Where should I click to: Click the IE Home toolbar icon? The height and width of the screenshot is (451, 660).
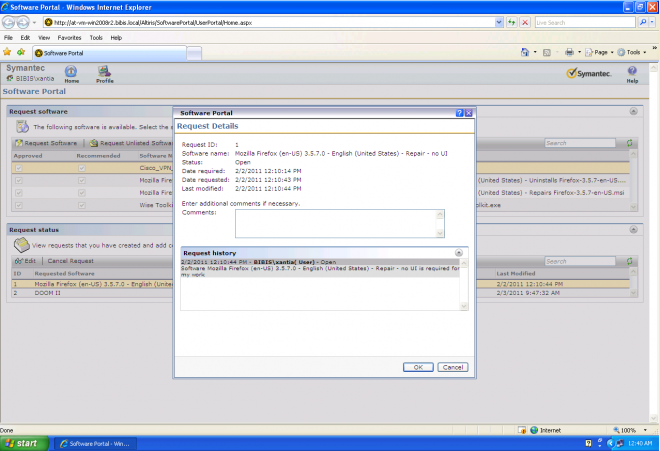pos(524,52)
